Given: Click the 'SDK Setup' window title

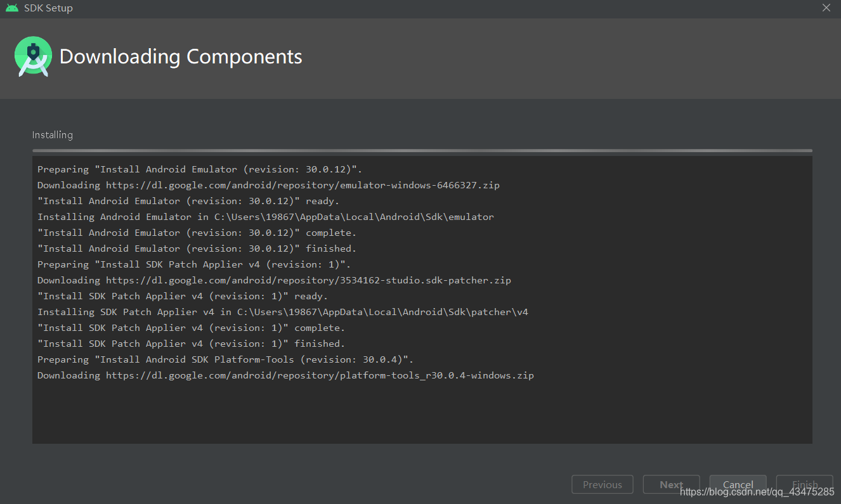Looking at the screenshot, I should click(x=48, y=8).
